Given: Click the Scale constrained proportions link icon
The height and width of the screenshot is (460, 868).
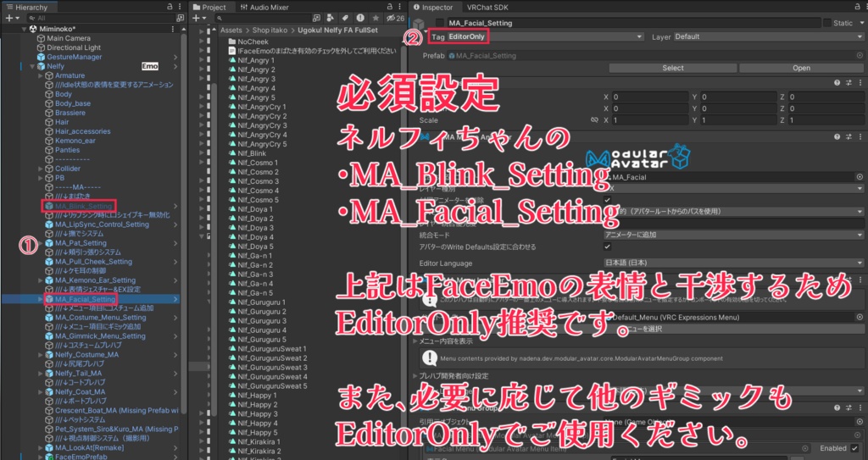Looking at the screenshot, I should point(594,120).
